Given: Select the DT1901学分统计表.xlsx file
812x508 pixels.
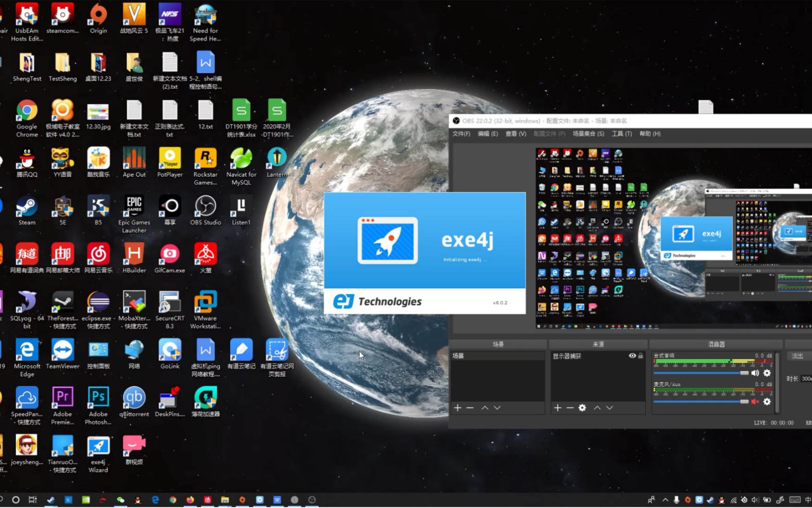Looking at the screenshot, I should coord(241,118).
